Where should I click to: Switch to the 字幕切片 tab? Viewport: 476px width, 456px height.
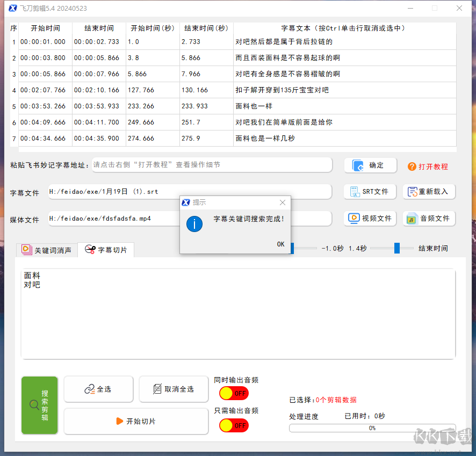pos(106,250)
